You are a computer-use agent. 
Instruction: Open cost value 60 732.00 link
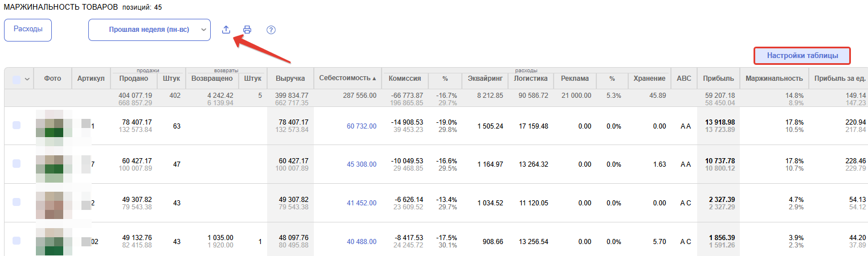pyautogui.click(x=361, y=126)
